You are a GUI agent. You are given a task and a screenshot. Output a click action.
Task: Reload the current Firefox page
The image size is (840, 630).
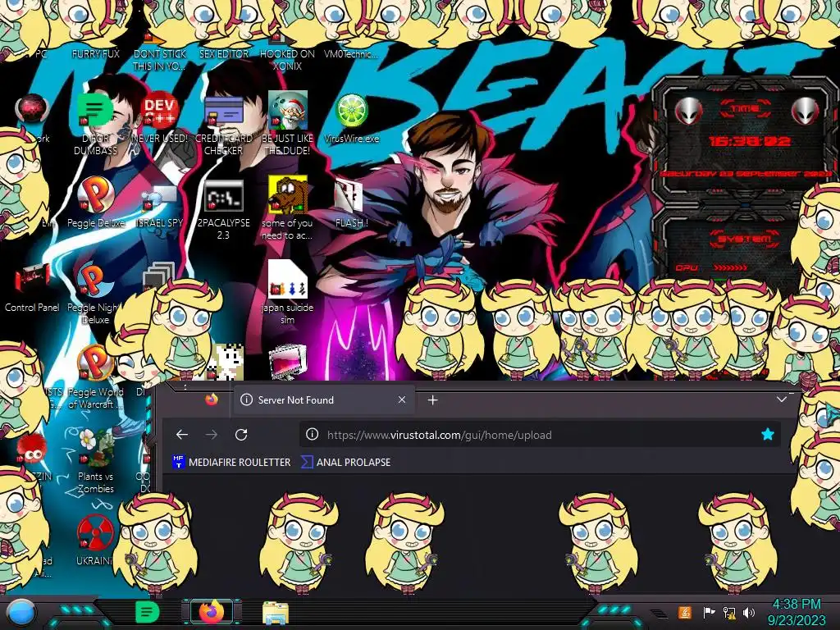(x=241, y=435)
